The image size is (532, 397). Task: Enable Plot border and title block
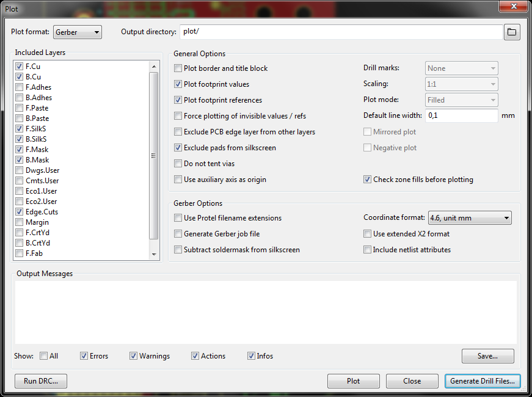point(178,68)
